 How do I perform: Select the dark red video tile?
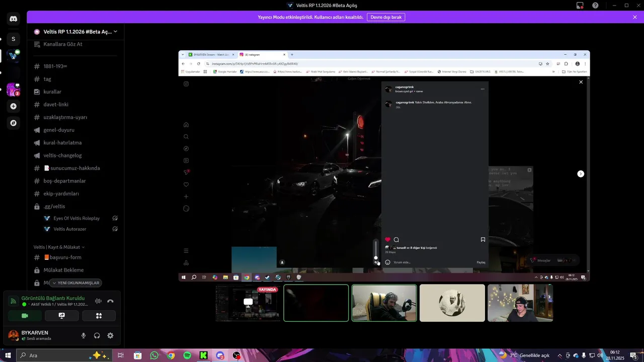click(316, 303)
